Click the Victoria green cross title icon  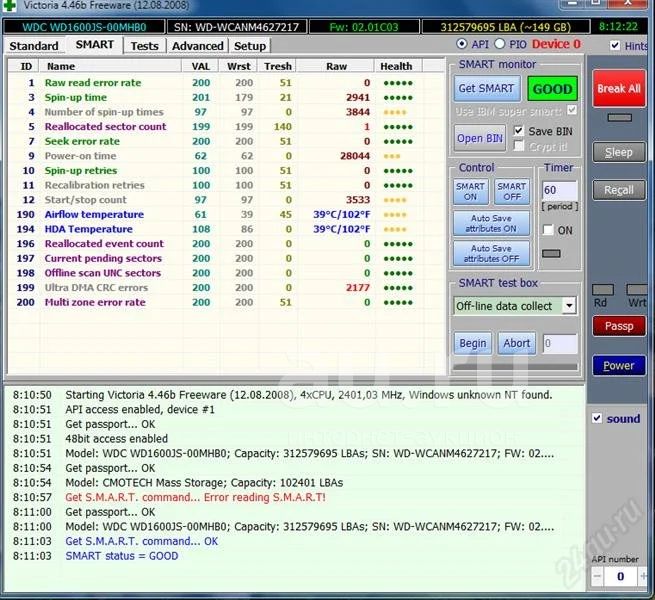[x=9, y=5]
